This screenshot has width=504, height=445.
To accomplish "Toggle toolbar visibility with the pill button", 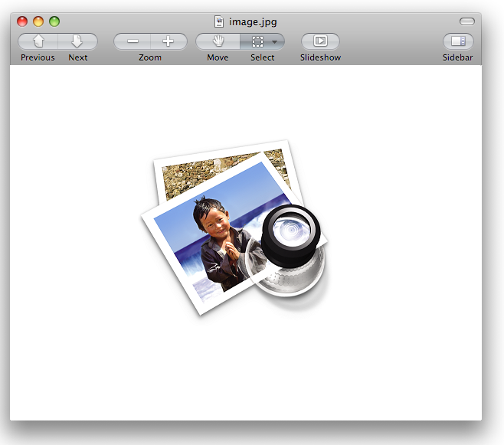I will [x=467, y=21].
